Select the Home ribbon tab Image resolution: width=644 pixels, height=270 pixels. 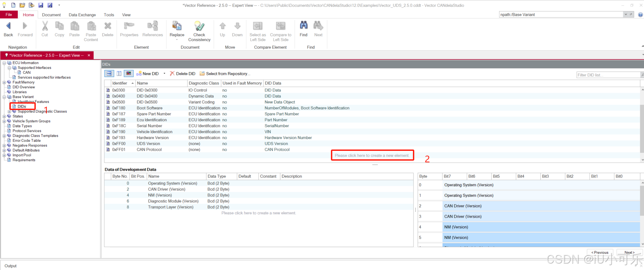[x=28, y=15]
